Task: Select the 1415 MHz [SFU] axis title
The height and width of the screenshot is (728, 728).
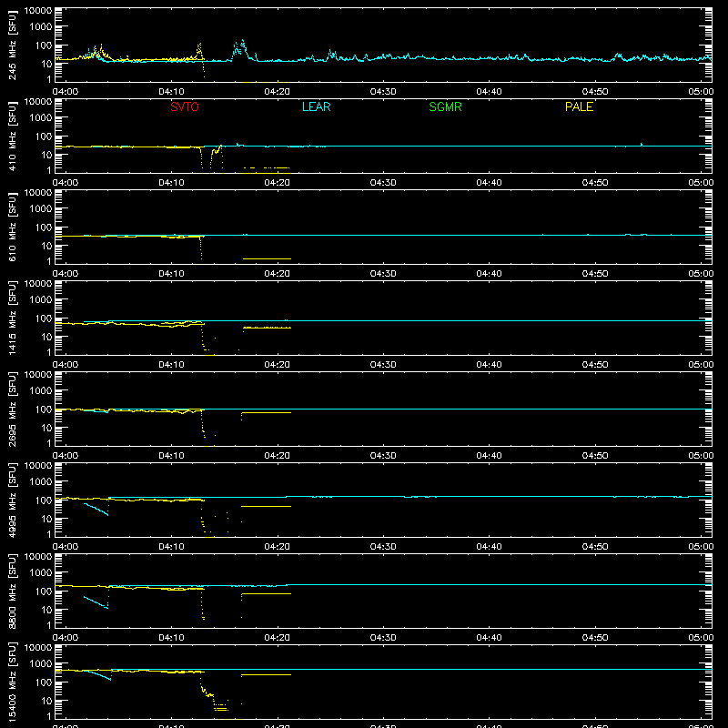Action: point(13,318)
